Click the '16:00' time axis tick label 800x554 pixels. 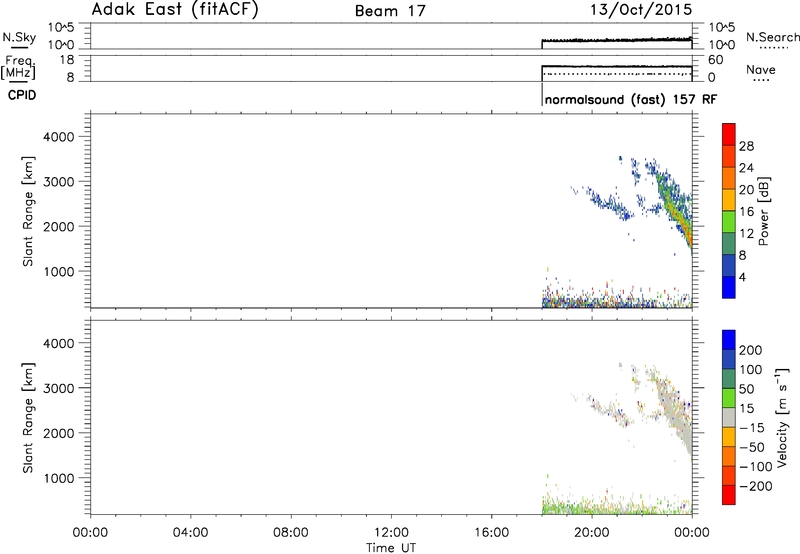(x=491, y=533)
